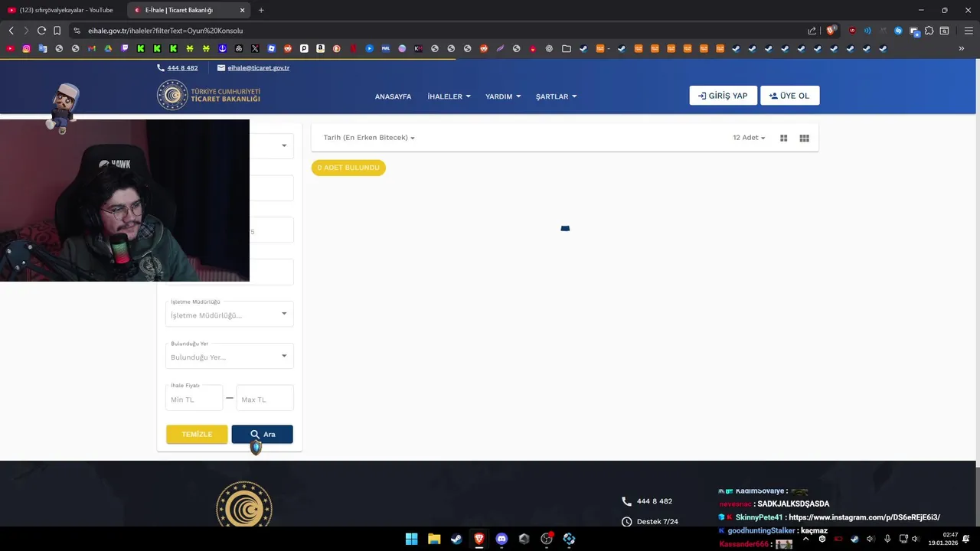
Task: Open the Gmail bookmark icon
Action: [92, 48]
